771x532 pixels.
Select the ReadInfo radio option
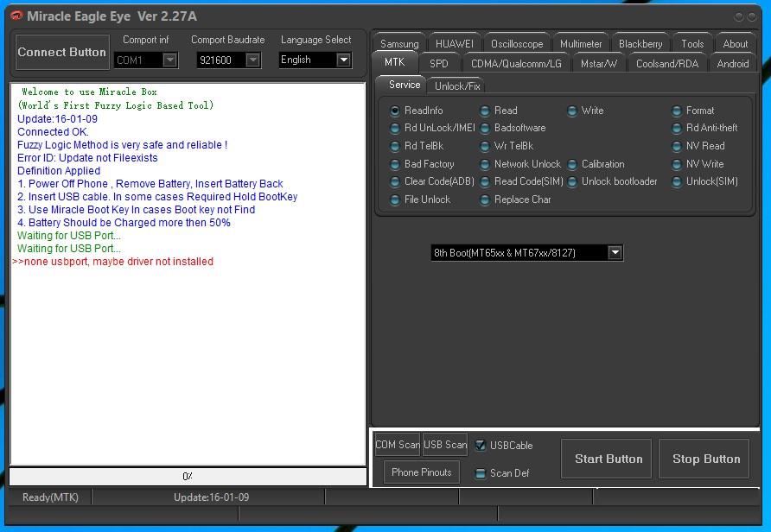(417, 111)
